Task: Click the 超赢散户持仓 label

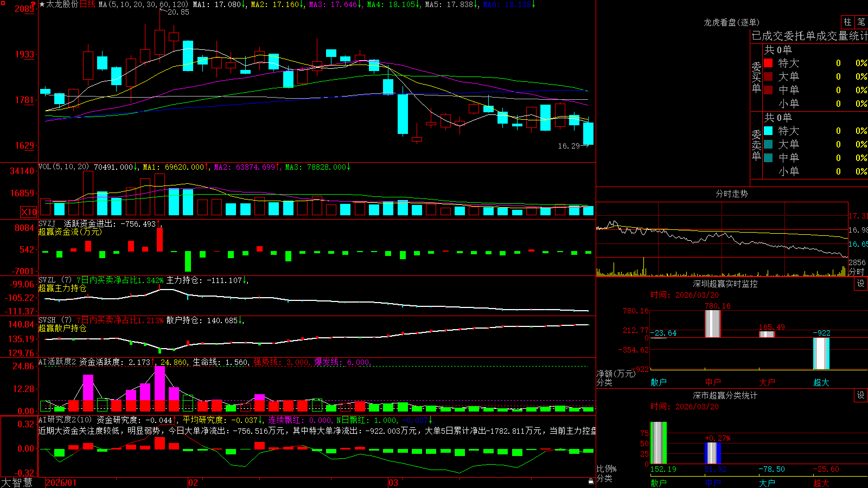Action: (62, 328)
